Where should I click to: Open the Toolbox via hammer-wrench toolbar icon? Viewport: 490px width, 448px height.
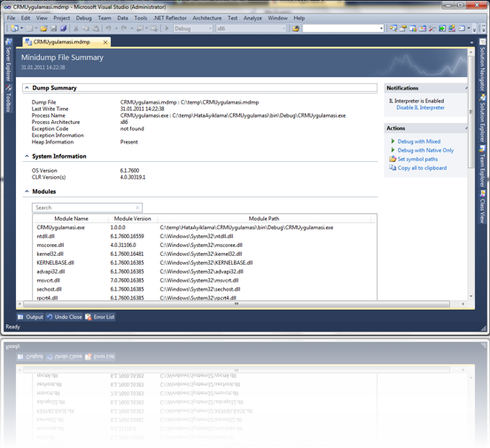(432, 28)
